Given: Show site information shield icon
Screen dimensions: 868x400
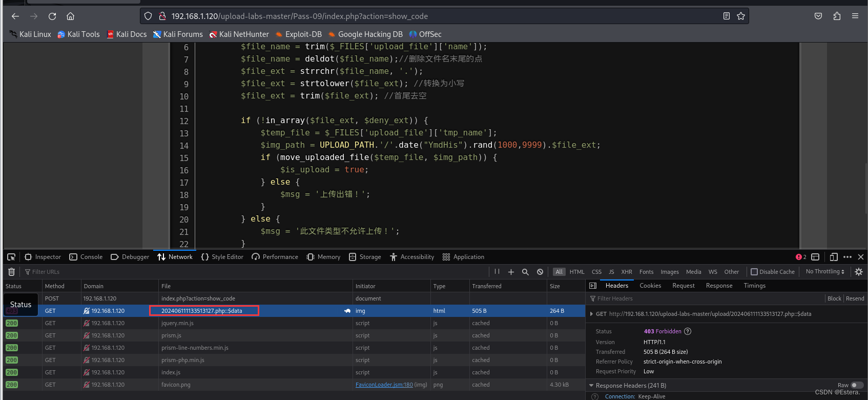Looking at the screenshot, I should (x=148, y=16).
